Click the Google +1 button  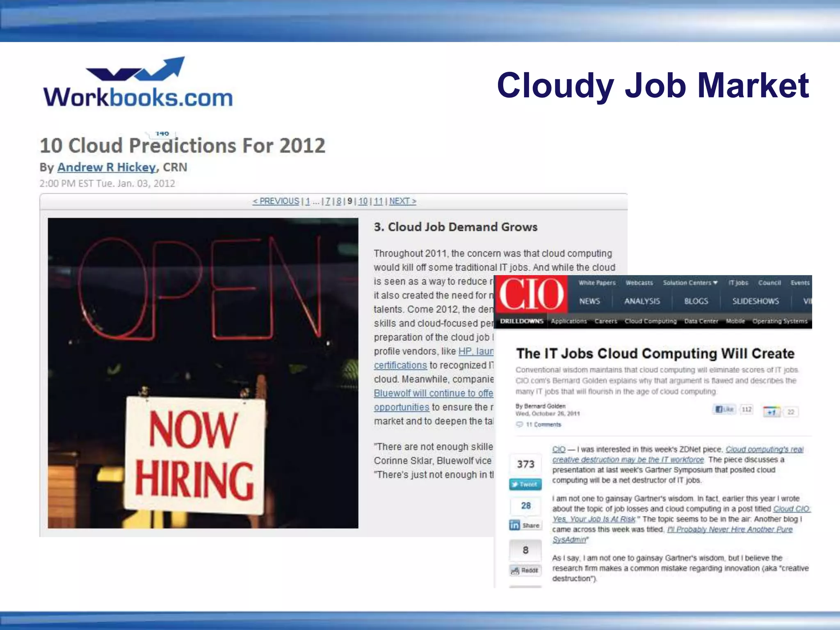[772, 412]
